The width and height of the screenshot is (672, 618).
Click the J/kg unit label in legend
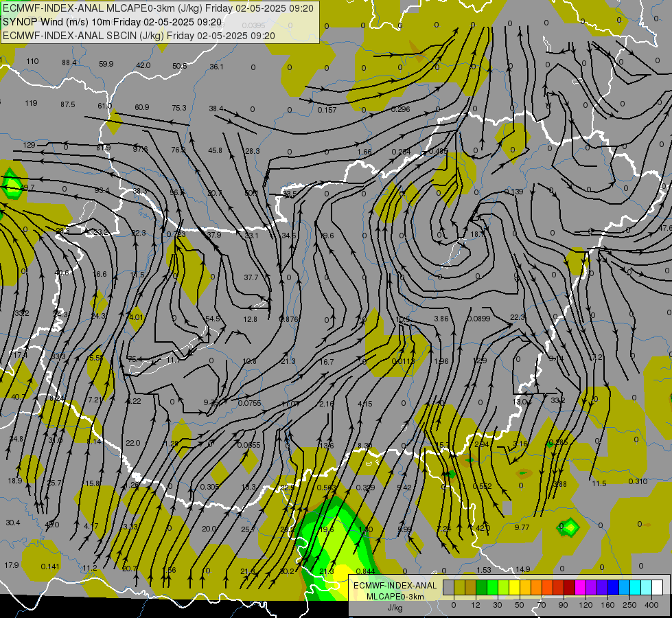tap(395, 608)
